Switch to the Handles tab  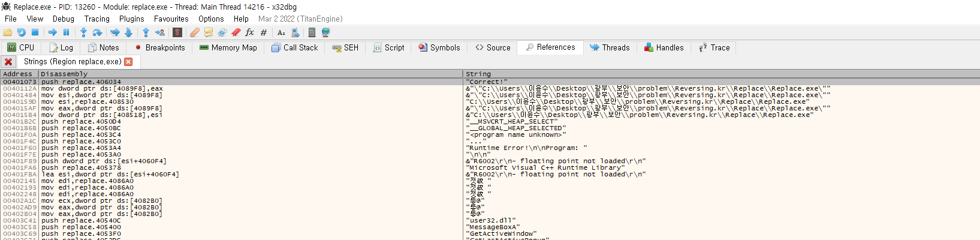click(664, 47)
